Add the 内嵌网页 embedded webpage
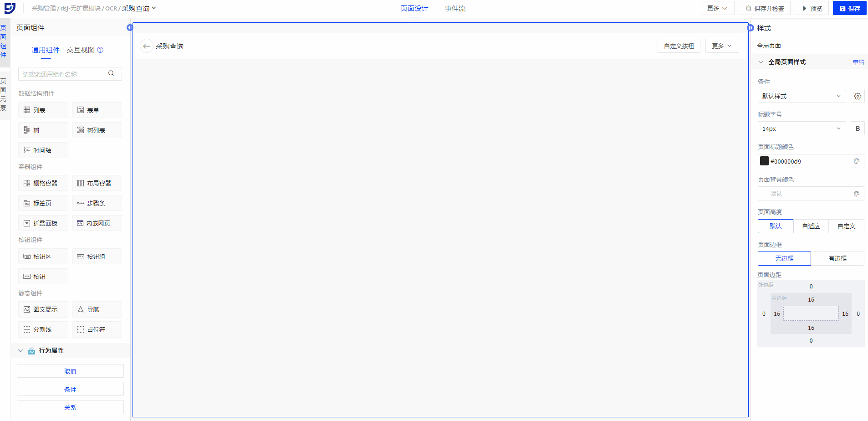This screenshot has width=868, height=421. (x=97, y=223)
